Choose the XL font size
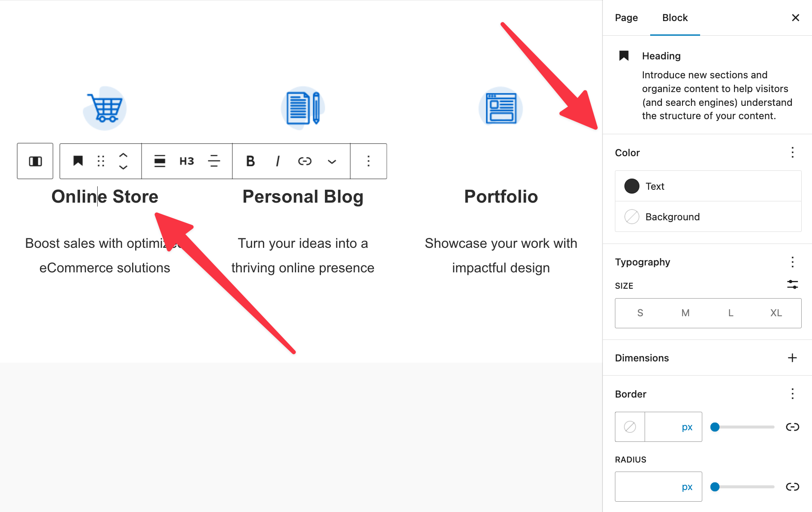Viewport: 812px width, 512px height. coord(776,313)
